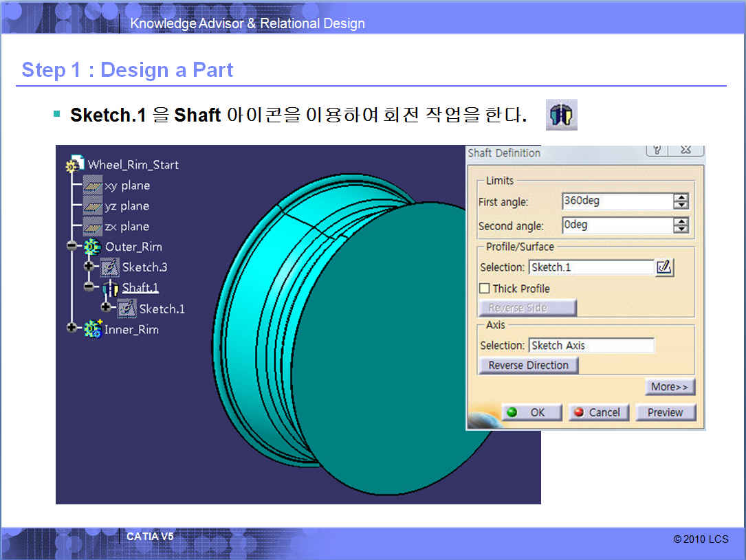Viewport: 746px width, 560px height.
Task: Click the Outer_Rim body gear icon
Action: (92, 247)
